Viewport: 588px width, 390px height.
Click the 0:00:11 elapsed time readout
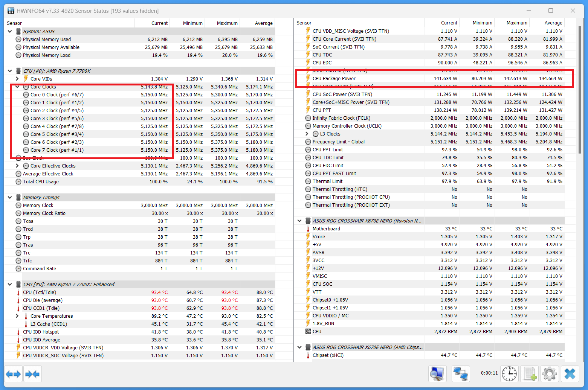coord(489,373)
